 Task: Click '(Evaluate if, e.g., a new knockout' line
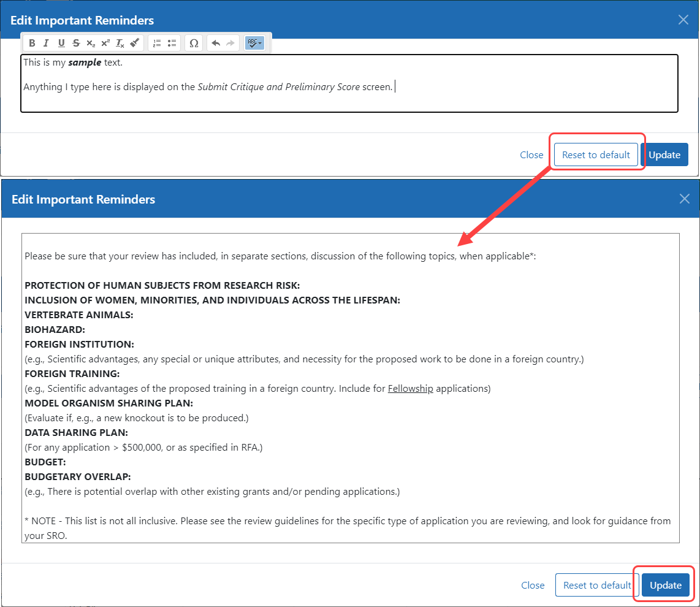tap(137, 418)
